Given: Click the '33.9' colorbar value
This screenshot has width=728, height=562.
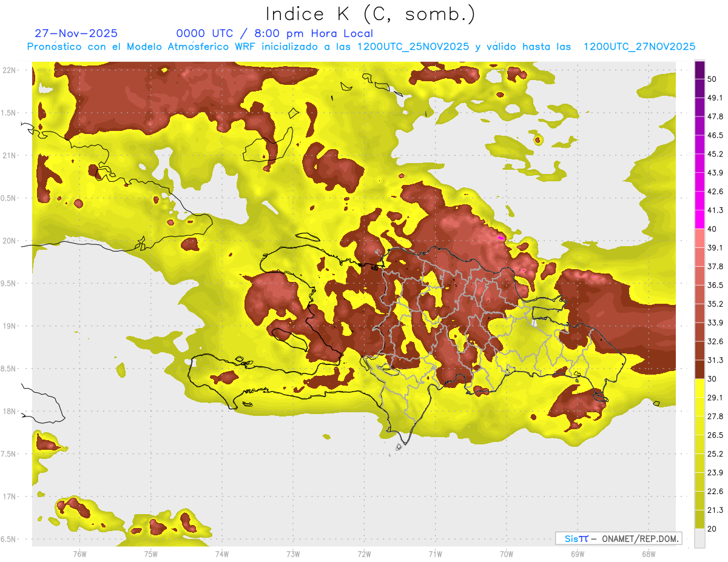Looking at the screenshot, I should [x=715, y=323].
